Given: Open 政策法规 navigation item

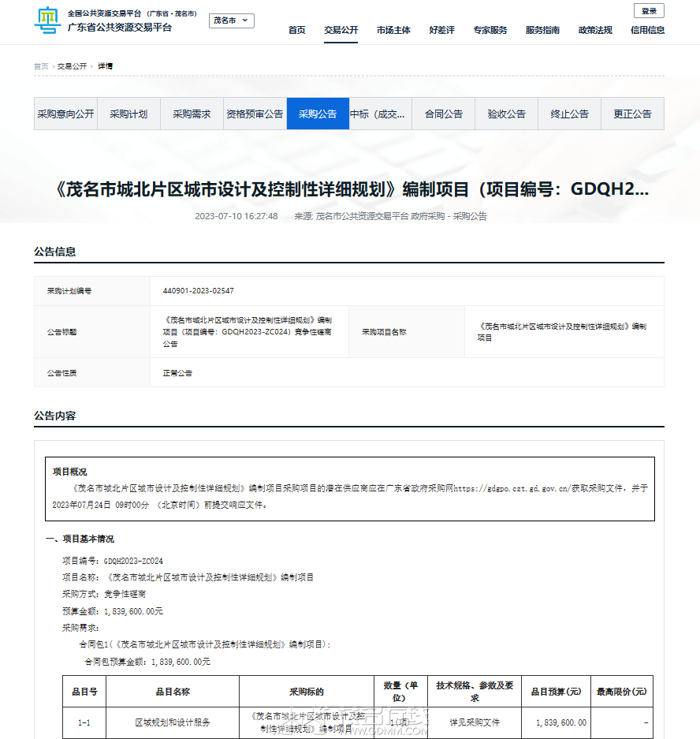Looking at the screenshot, I should (595, 30).
